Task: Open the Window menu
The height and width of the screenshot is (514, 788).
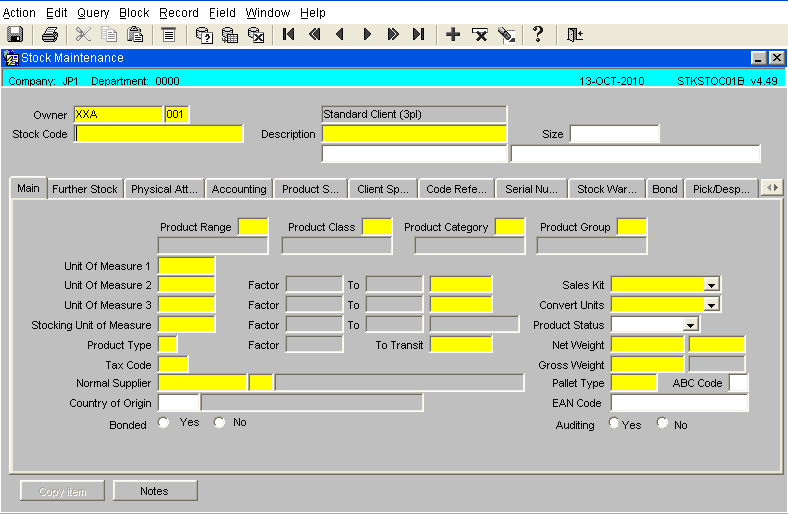Action: pyautogui.click(x=268, y=13)
